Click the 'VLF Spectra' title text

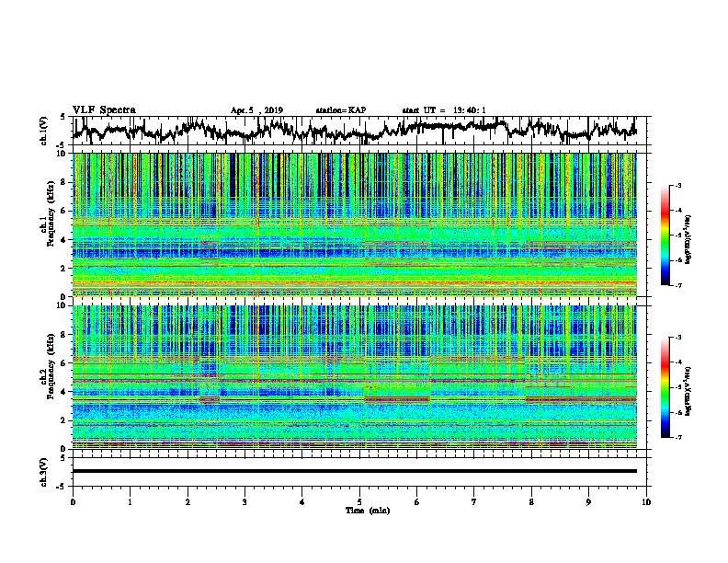tap(104, 109)
